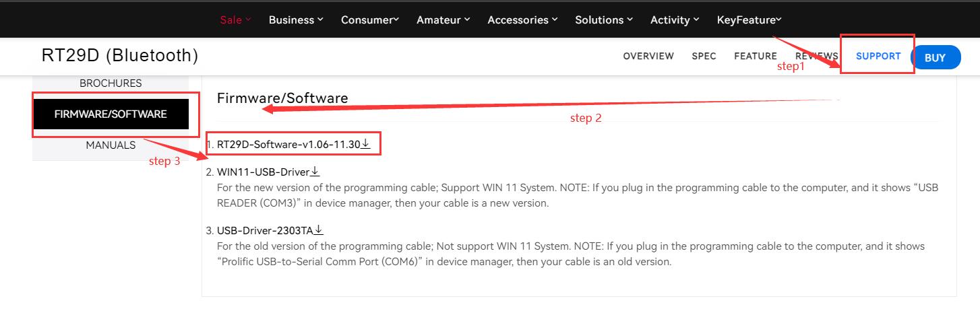Click download icon after USB-Driver-2303TA
The width and height of the screenshot is (980, 315).
click(319, 230)
